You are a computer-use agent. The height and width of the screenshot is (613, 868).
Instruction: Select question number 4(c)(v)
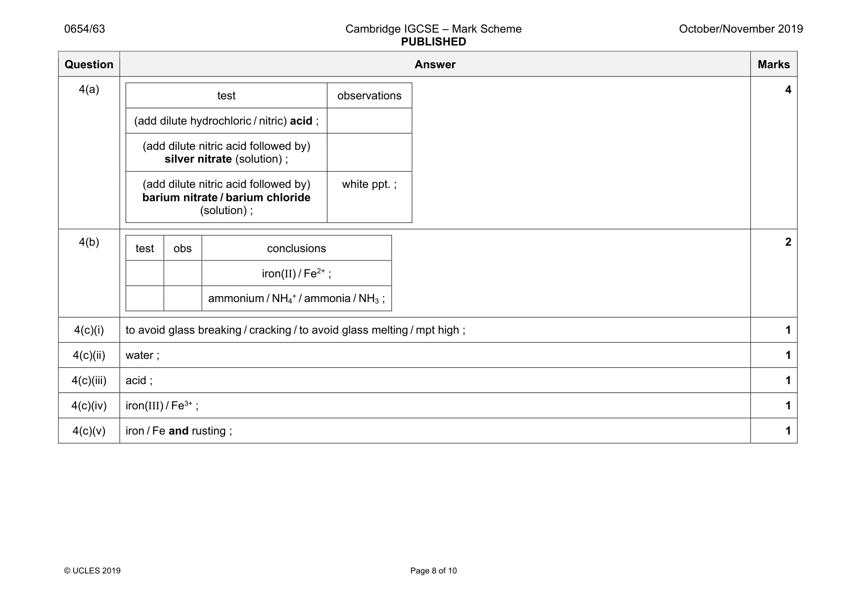tap(89, 431)
